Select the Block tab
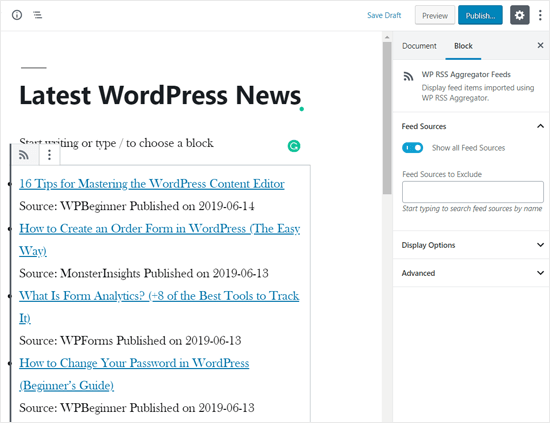Screen dimensions: 550x423 pyautogui.click(x=463, y=46)
